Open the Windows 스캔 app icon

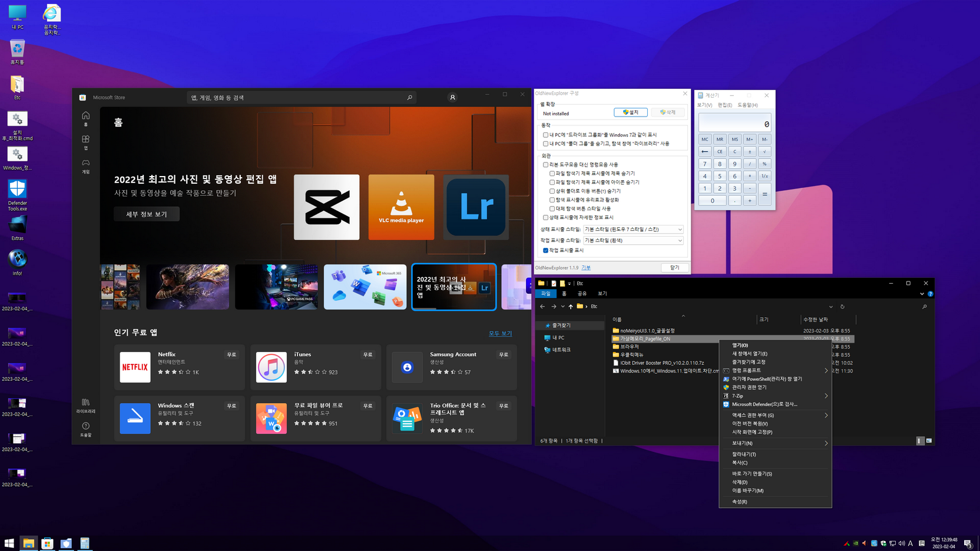click(135, 419)
